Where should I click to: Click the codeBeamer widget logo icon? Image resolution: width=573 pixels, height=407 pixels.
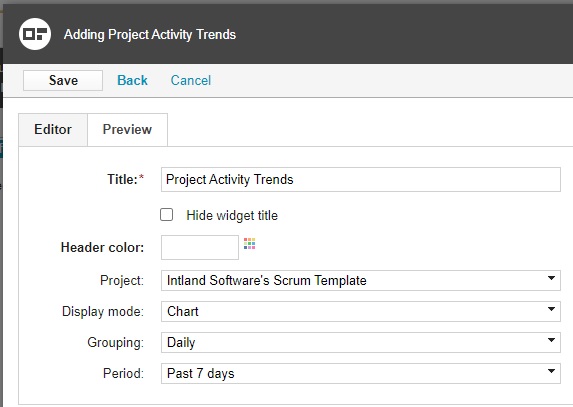(x=35, y=34)
